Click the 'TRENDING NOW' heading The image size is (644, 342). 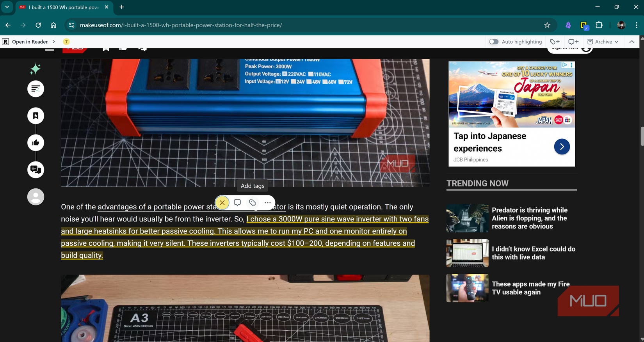point(477,183)
